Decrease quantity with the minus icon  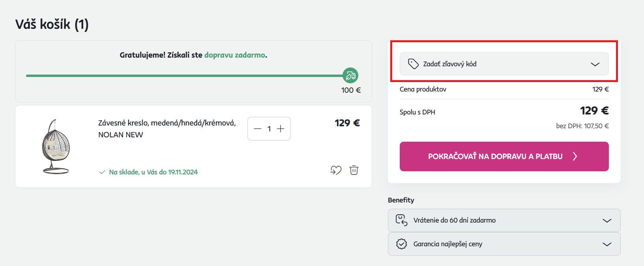(258, 129)
